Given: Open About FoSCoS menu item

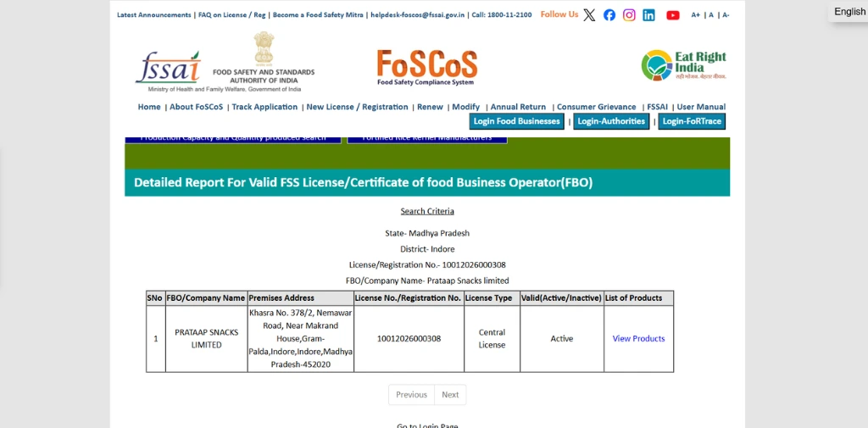Looking at the screenshot, I should click(x=197, y=107).
